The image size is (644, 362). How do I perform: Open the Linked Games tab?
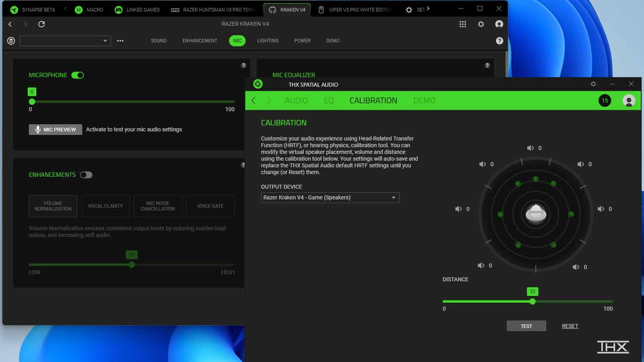pos(137,10)
